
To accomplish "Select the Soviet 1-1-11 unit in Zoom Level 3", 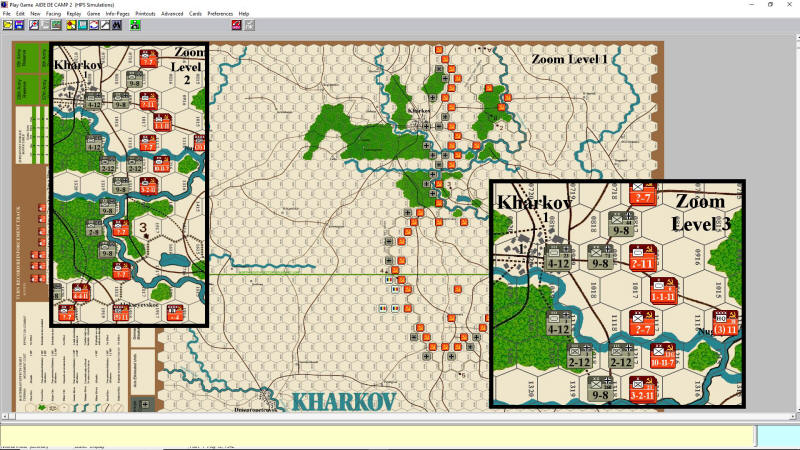I will pos(662,292).
